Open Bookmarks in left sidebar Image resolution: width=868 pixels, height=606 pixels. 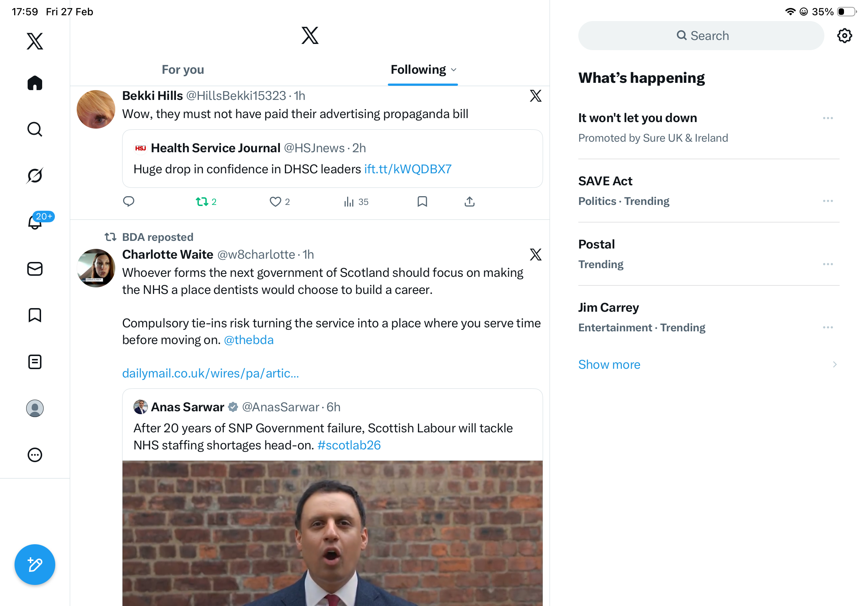click(x=35, y=315)
